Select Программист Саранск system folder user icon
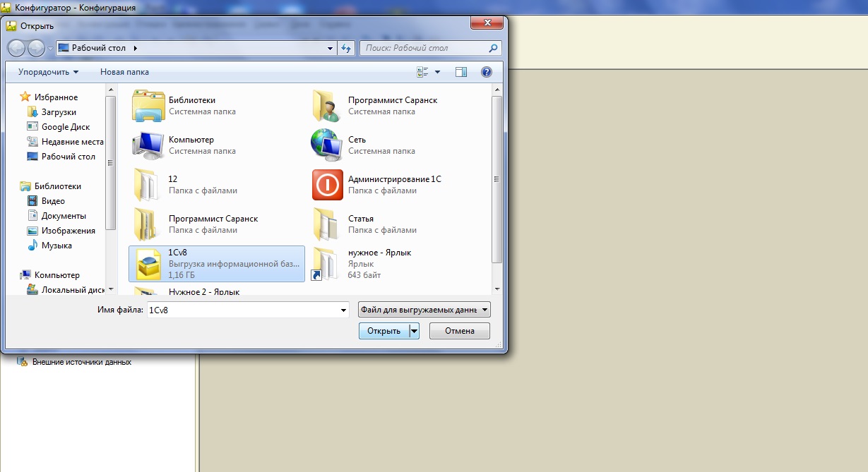 tap(328, 106)
